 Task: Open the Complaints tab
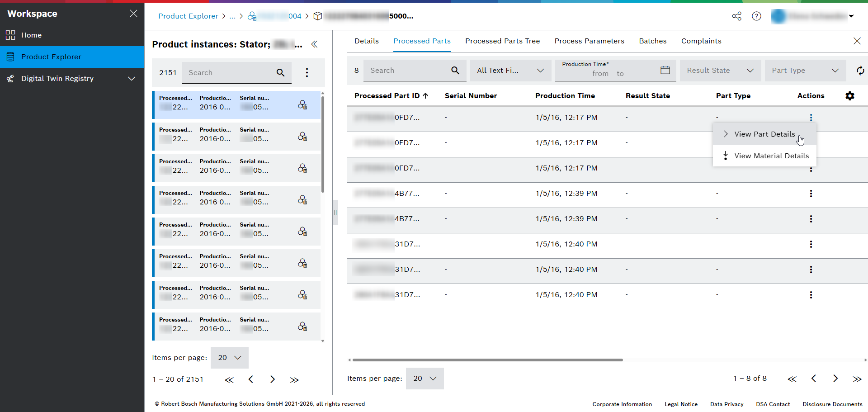[701, 41]
